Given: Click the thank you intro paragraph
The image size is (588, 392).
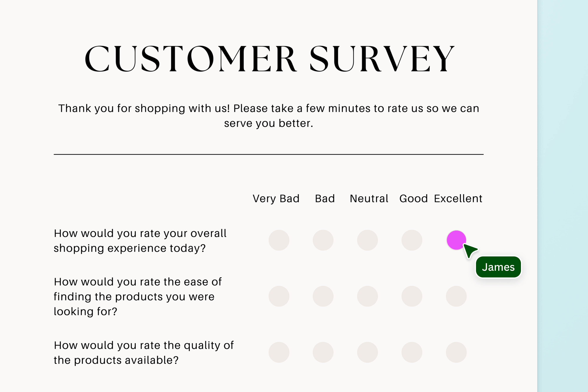Looking at the screenshot, I should point(269,116).
